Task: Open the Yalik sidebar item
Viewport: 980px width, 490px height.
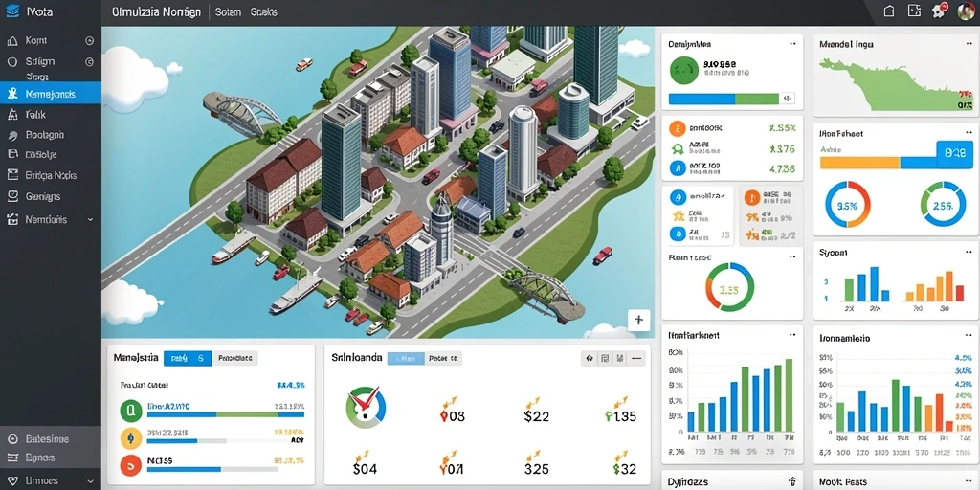Action: click(50, 115)
